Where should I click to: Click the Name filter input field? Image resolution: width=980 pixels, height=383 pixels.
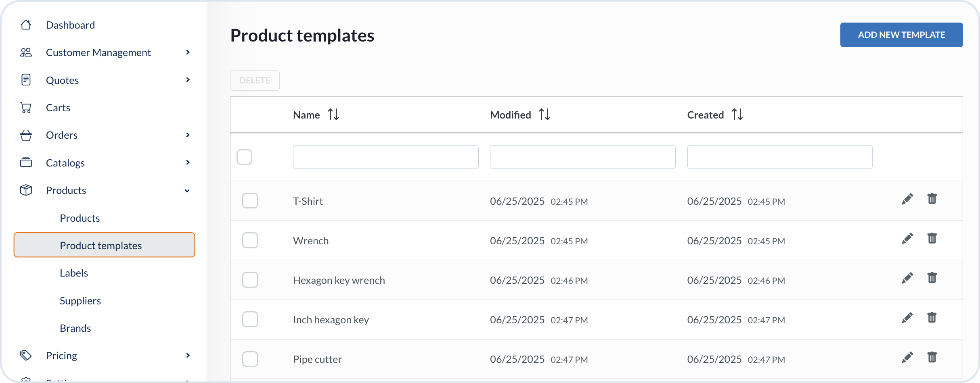(385, 157)
